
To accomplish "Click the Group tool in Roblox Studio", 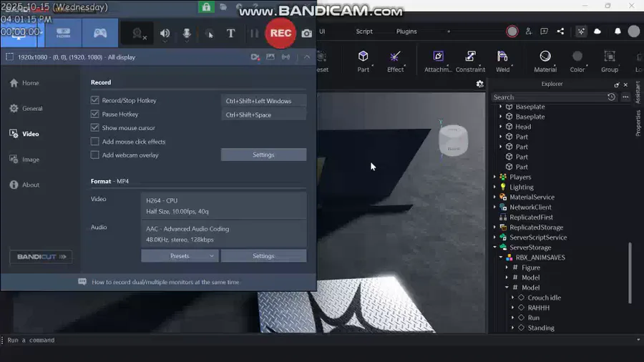I will click(x=610, y=61).
